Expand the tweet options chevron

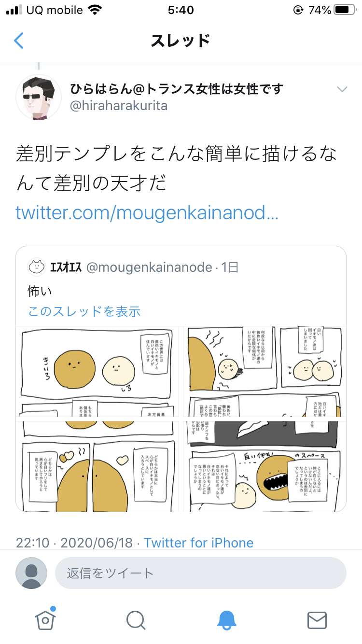pos(342,89)
